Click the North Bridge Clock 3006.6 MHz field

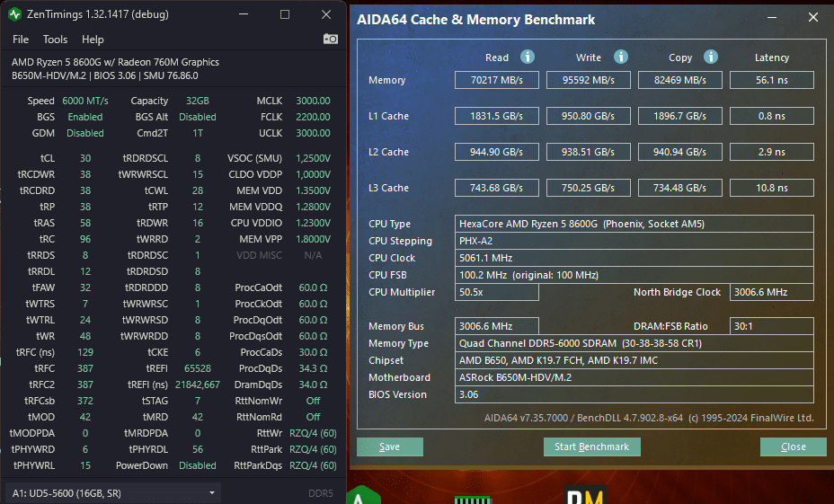point(772,292)
